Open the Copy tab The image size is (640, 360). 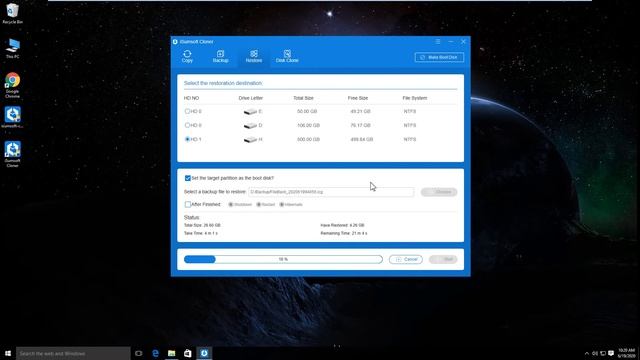(x=187, y=56)
